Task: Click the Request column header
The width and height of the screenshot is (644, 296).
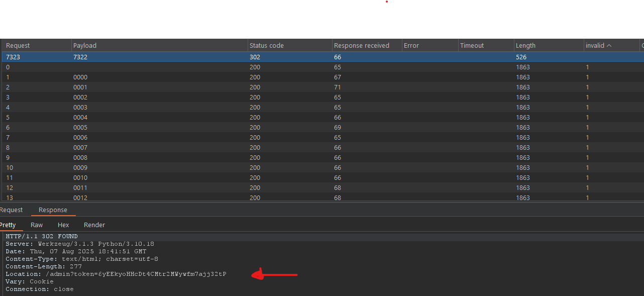Action: point(18,46)
